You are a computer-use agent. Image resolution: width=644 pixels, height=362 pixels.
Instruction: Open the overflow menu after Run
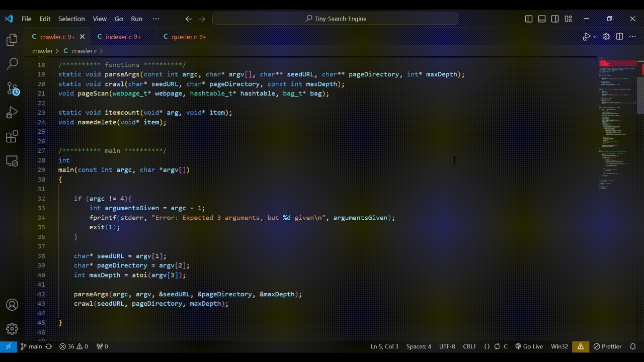pyautogui.click(x=156, y=19)
